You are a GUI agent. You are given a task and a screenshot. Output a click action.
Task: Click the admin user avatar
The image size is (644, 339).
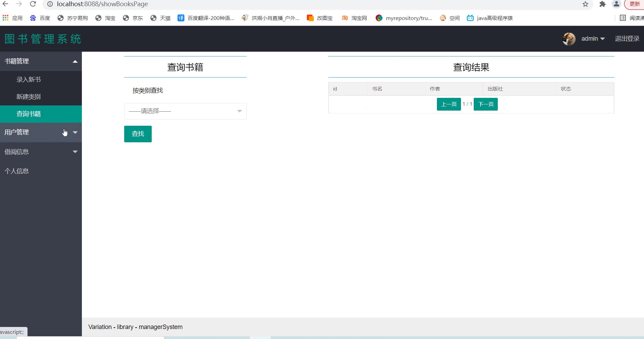pos(569,39)
